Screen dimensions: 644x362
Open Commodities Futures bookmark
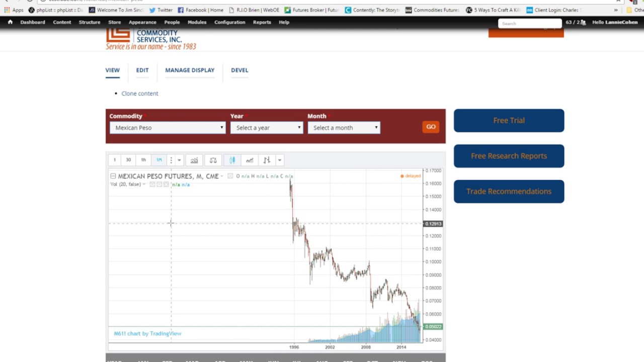point(432,10)
